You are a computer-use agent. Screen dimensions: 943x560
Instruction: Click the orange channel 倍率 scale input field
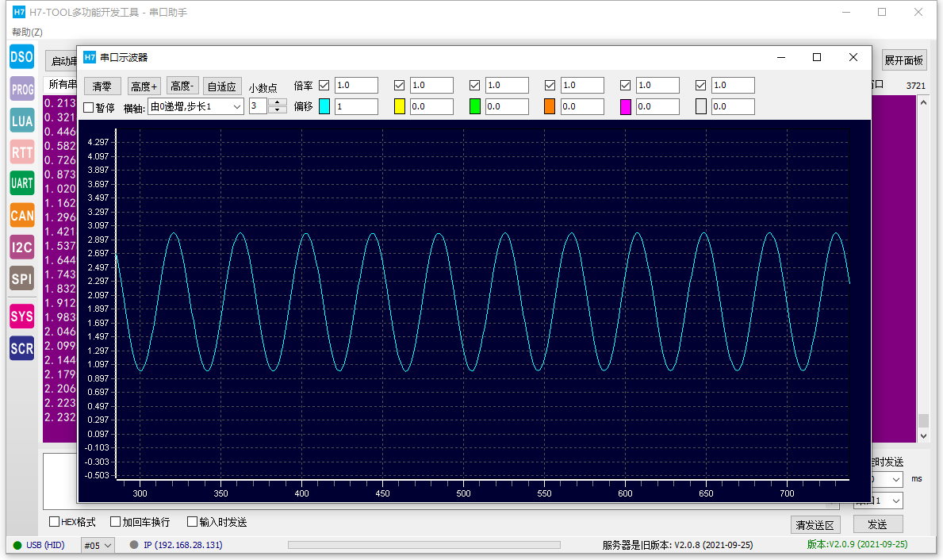coord(581,86)
